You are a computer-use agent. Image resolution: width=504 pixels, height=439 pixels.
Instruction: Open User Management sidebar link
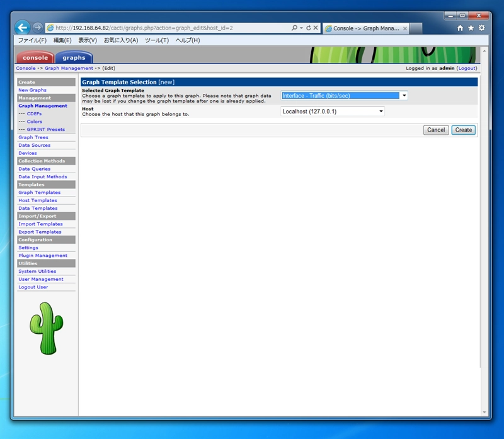point(41,279)
